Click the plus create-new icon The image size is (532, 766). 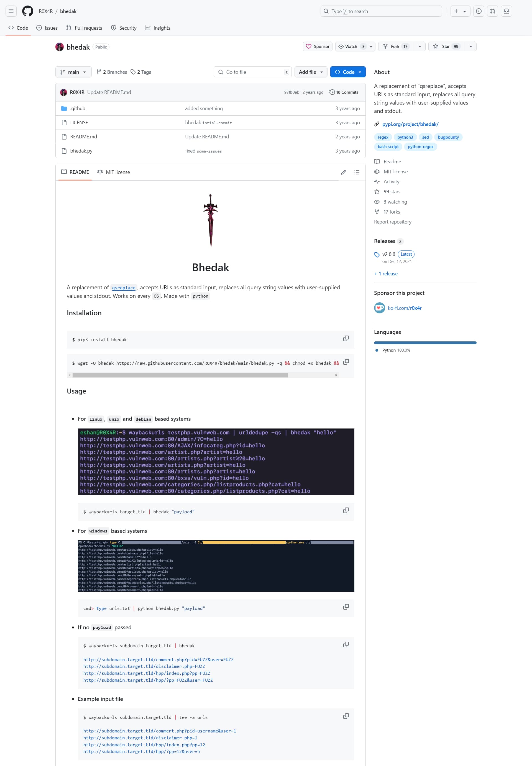click(456, 11)
